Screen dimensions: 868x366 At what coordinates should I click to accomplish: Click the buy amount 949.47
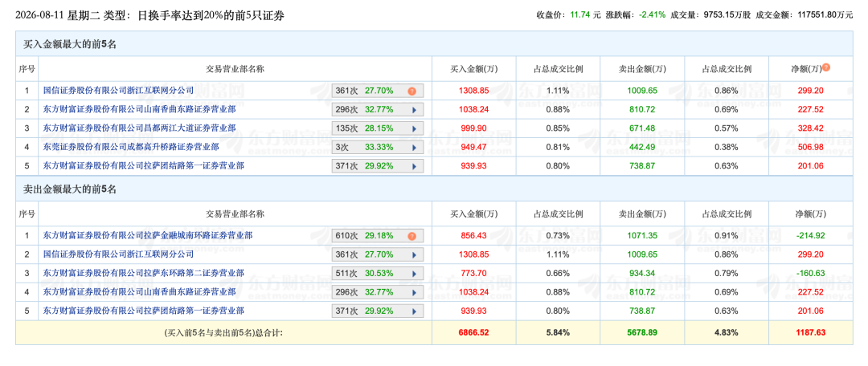tap(473, 147)
